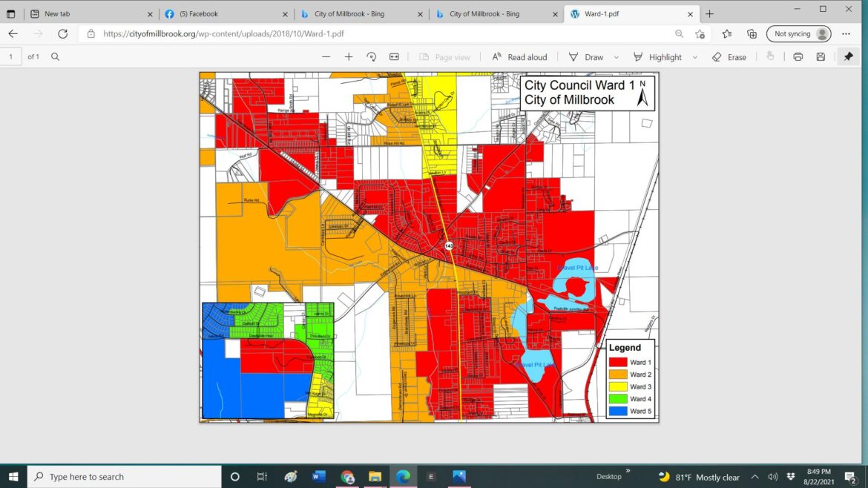Screen dimensions: 868x488
Task: Save the PDF using the disk icon
Action: (x=821, y=57)
